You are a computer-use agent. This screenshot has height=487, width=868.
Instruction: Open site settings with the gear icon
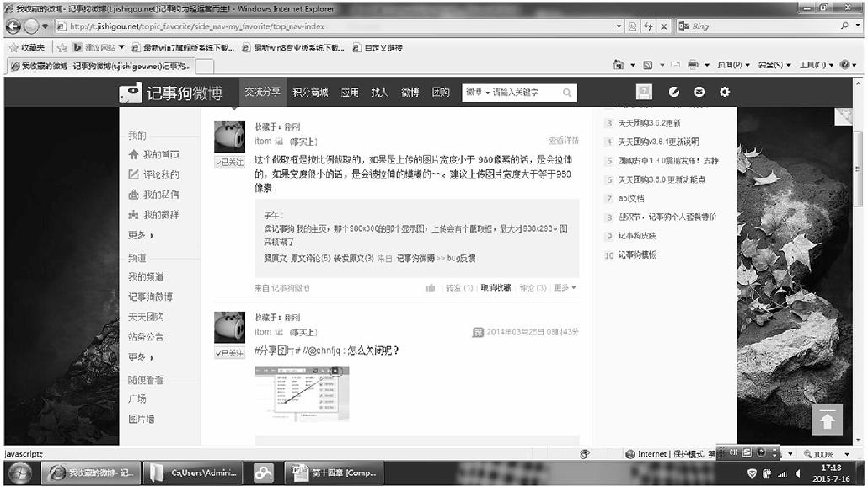(725, 92)
